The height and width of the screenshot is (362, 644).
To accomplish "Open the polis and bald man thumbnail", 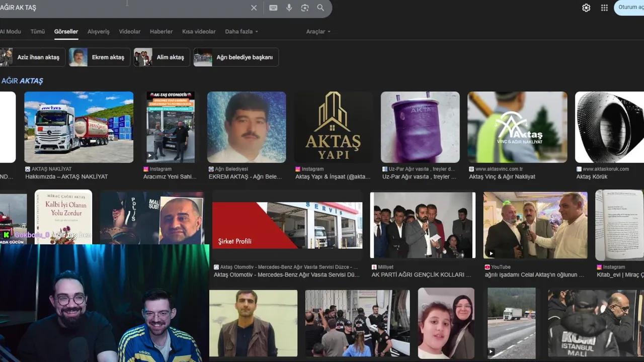I will pos(152,218).
